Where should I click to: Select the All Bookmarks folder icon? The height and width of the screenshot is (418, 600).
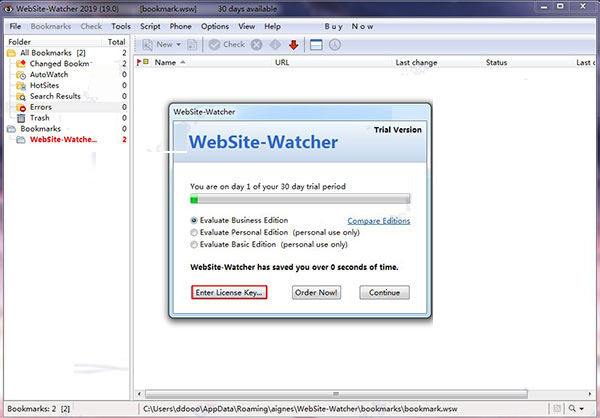pyautogui.click(x=11, y=53)
